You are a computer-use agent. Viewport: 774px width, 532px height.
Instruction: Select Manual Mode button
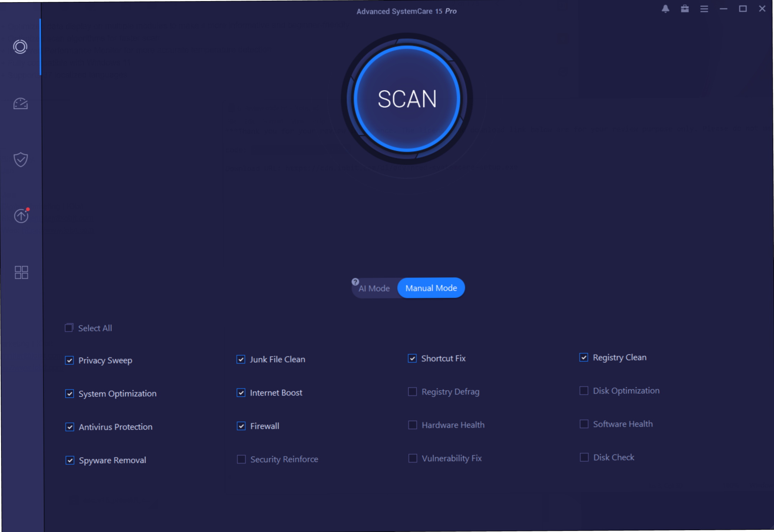click(431, 287)
